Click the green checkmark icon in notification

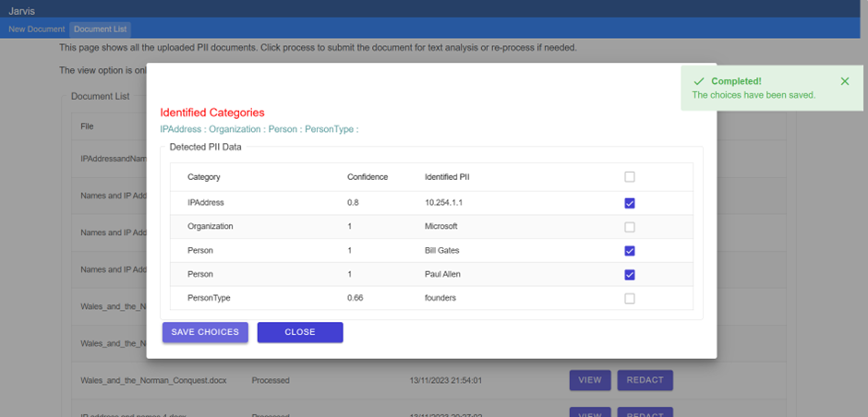699,81
